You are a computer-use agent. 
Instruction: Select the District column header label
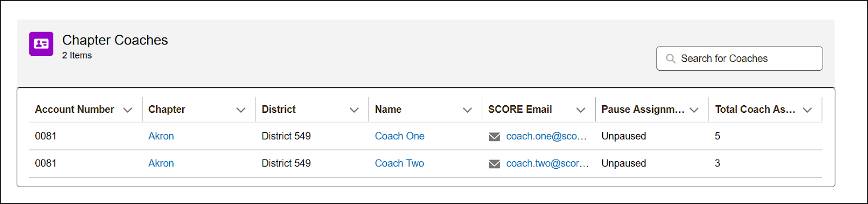tap(279, 110)
